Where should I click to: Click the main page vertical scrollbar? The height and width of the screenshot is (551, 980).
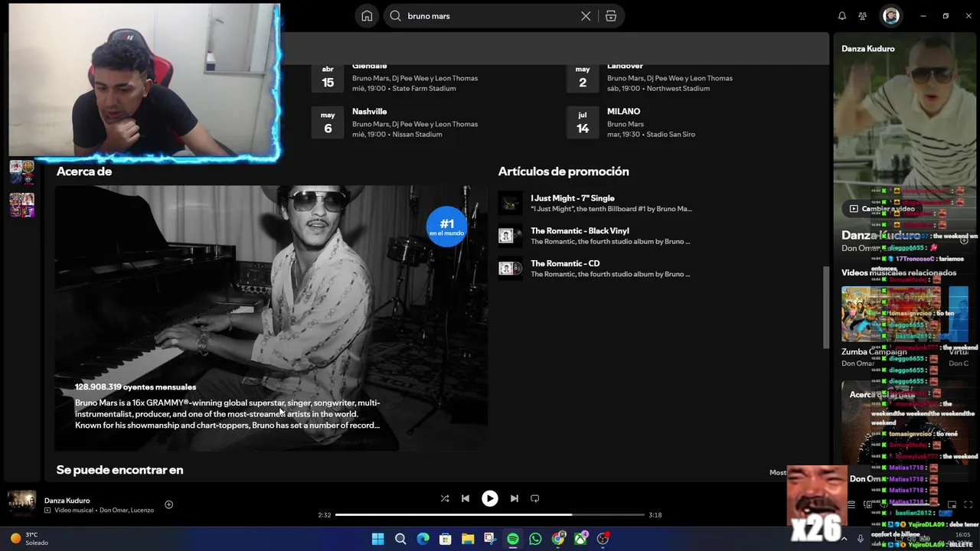click(825, 308)
